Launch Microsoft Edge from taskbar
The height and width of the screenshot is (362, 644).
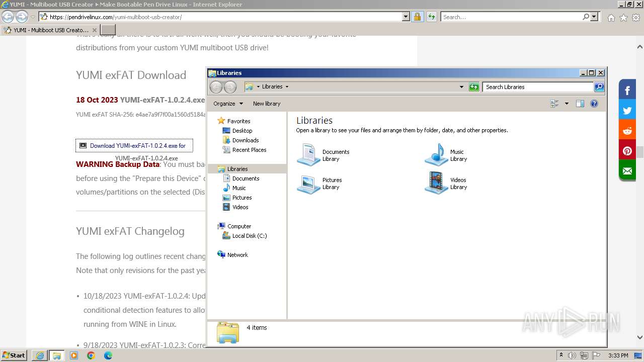(x=108, y=355)
